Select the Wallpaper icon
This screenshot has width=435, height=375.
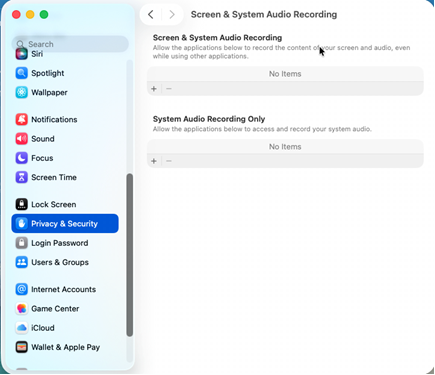click(x=22, y=92)
